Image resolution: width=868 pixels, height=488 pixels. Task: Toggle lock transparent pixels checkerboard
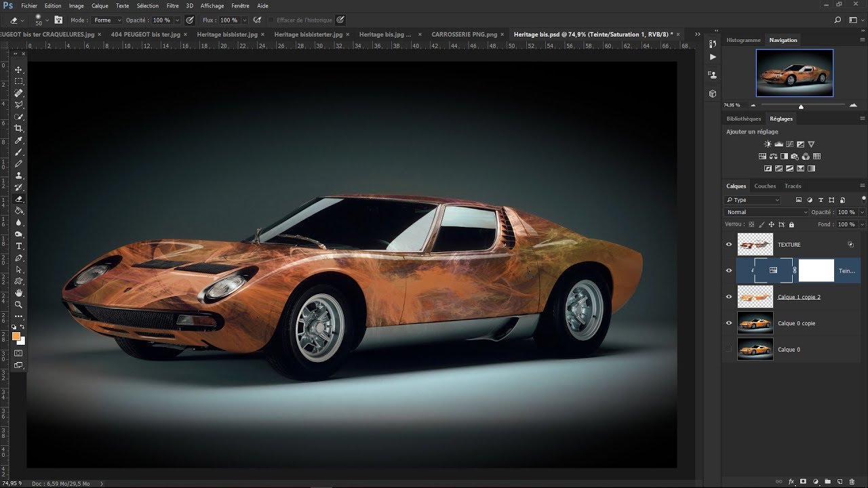pos(751,224)
